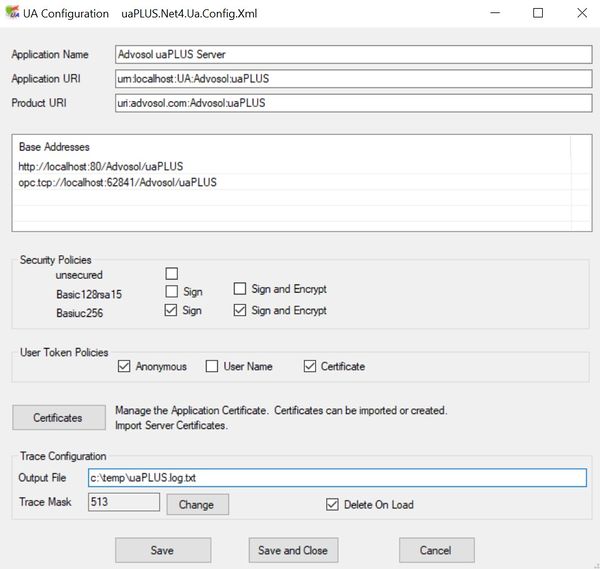Cancel the configuration dialog
The height and width of the screenshot is (569, 600).
[435, 550]
